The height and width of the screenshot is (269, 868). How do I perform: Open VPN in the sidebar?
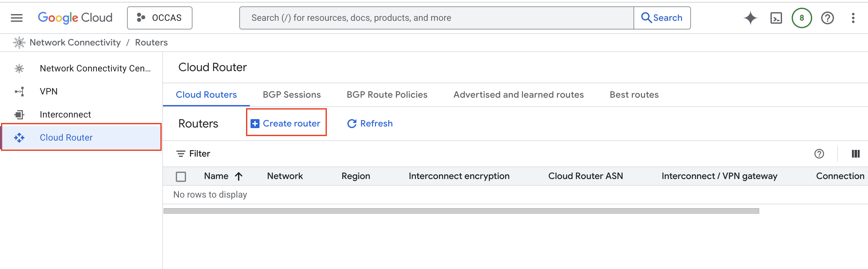81,92
